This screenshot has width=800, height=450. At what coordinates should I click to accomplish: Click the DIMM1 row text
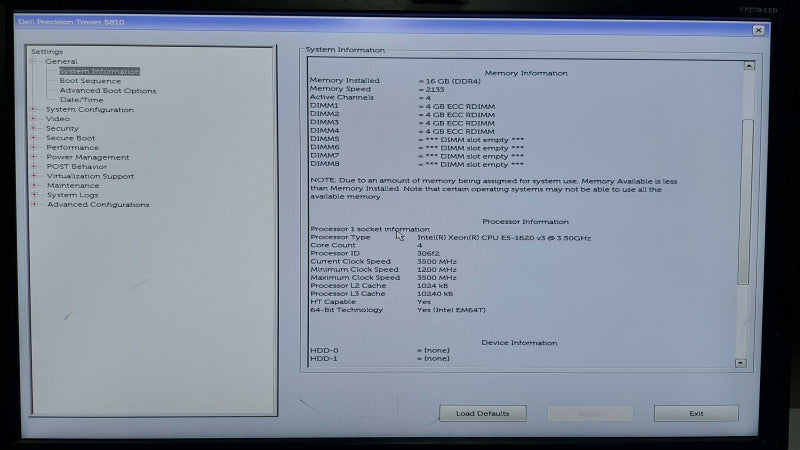tap(402, 106)
